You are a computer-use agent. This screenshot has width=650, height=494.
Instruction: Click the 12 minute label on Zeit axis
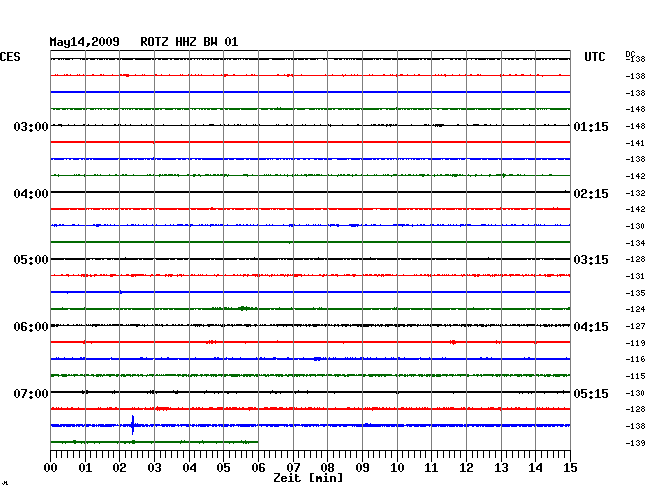(x=466, y=467)
